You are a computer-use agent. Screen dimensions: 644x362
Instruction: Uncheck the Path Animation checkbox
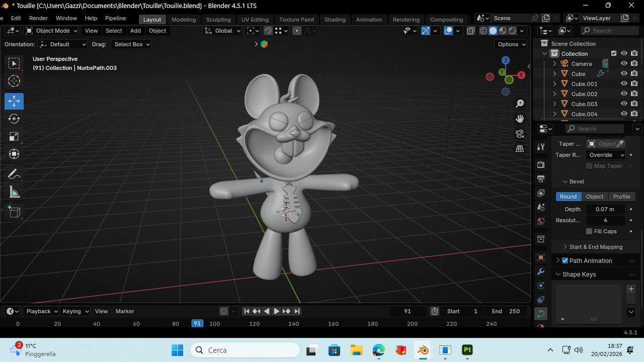click(565, 261)
